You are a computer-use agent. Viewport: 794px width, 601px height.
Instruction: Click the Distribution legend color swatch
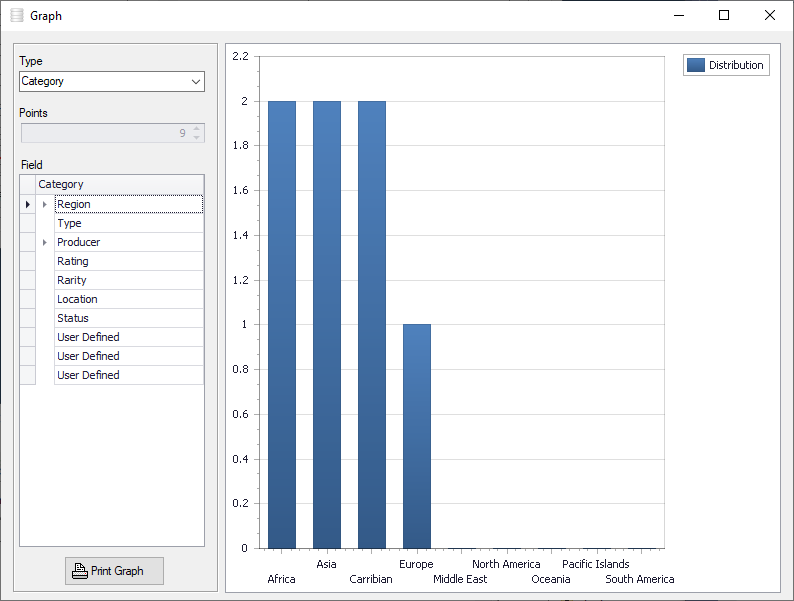[x=696, y=65]
